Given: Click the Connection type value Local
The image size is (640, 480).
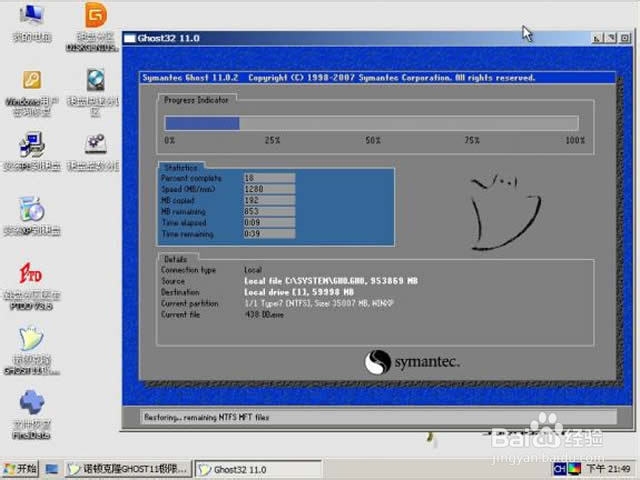Looking at the screenshot, I should (x=253, y=270).
